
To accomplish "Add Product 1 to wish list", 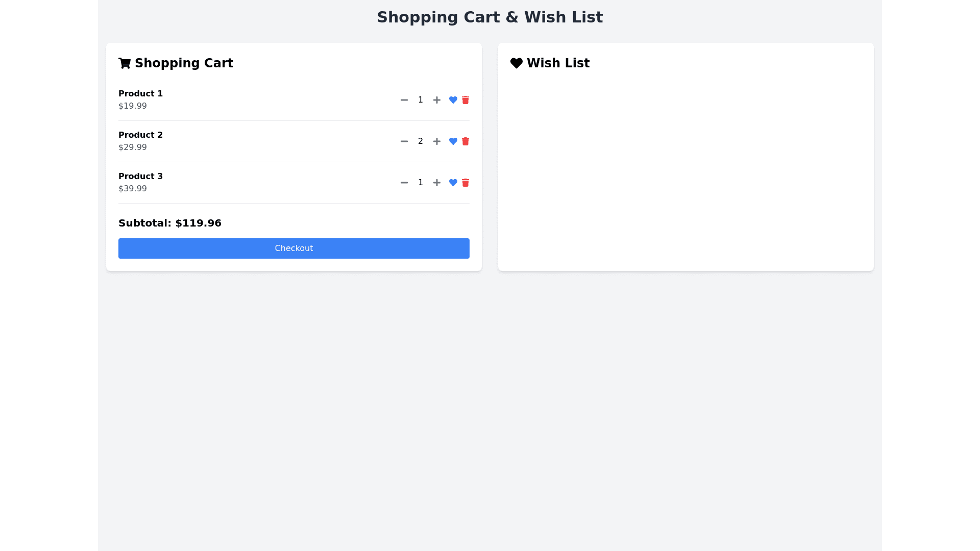I will click(453, 100).
